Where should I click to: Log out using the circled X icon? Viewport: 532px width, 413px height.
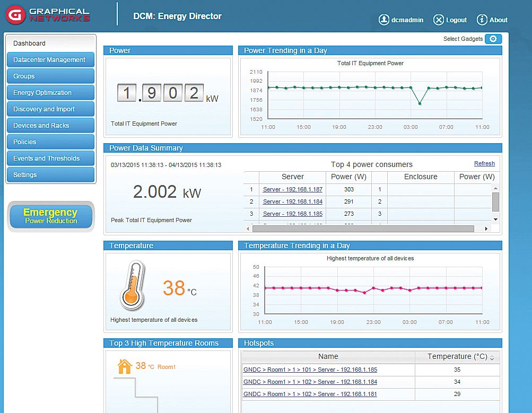pos(439,20)
